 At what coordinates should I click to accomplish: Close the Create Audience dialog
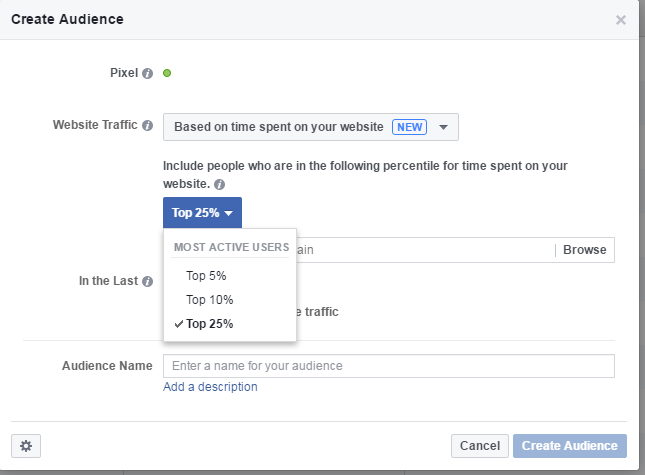621,20
